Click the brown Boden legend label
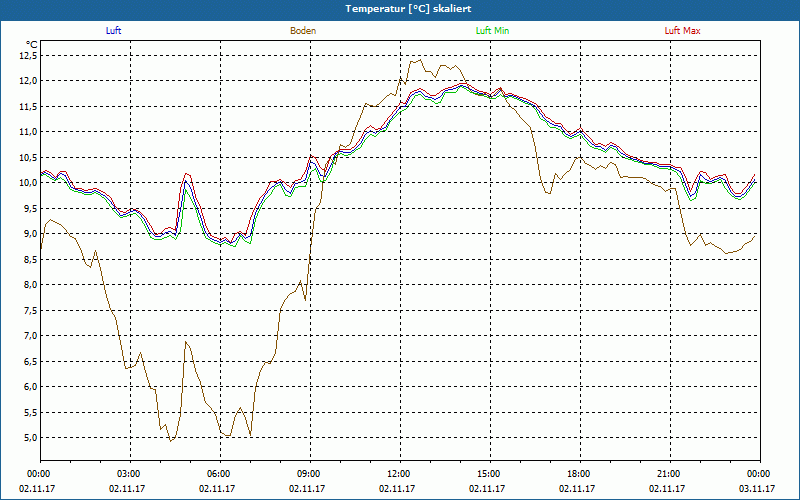Image resolution: width=800 pixels, height=500 pixels. [x=303, y=31]
